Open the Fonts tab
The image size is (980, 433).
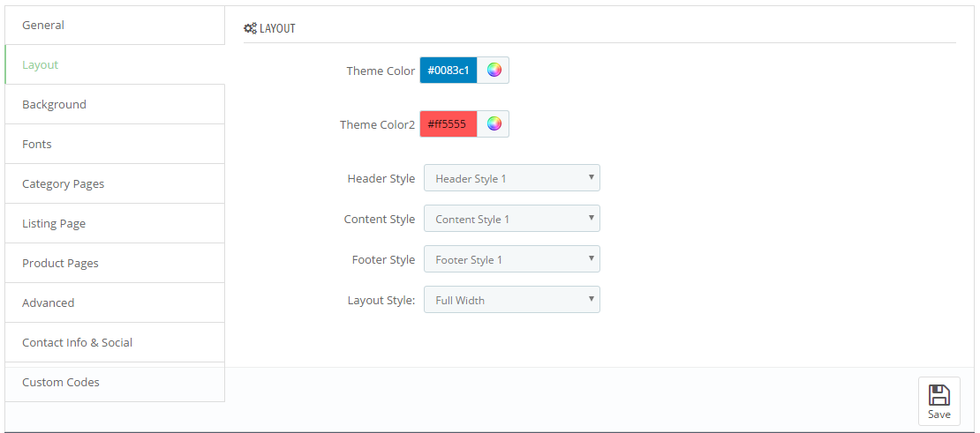(x=115, y=144)
